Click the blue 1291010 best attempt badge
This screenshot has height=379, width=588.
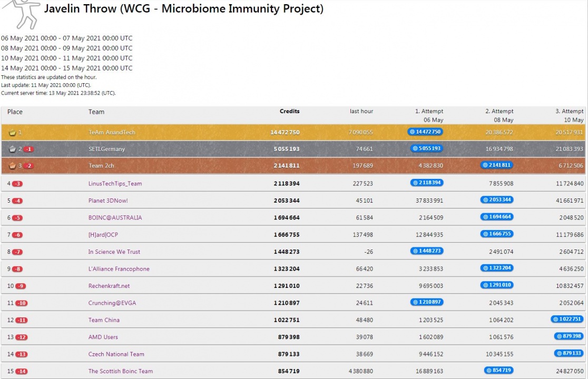click(x=497, y=285)
